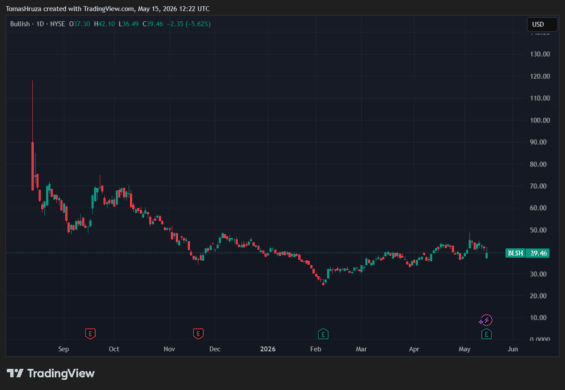Click the low value L36.49
Image resolution: width=565 pixels, height=390 pixels.
(x=129, y=24)
